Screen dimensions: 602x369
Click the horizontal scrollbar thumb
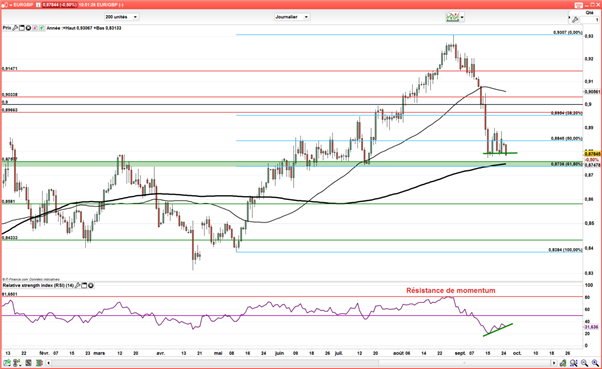pos(464,363)
